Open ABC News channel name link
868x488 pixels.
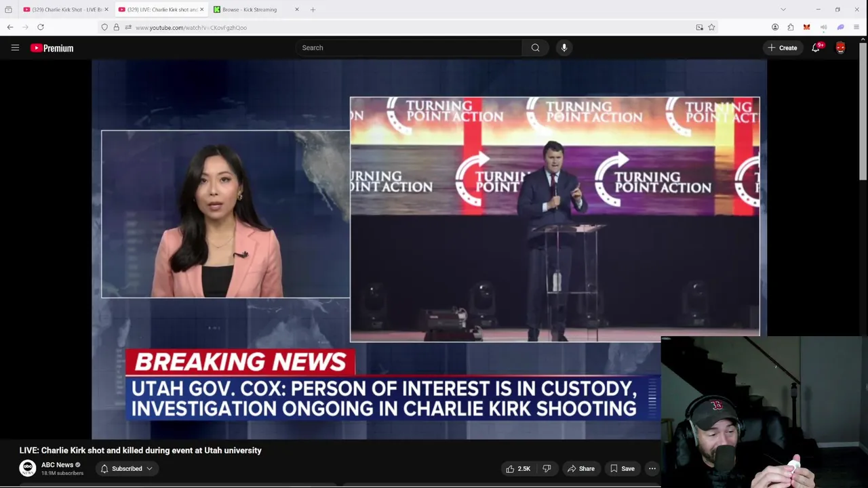point(57,465)
